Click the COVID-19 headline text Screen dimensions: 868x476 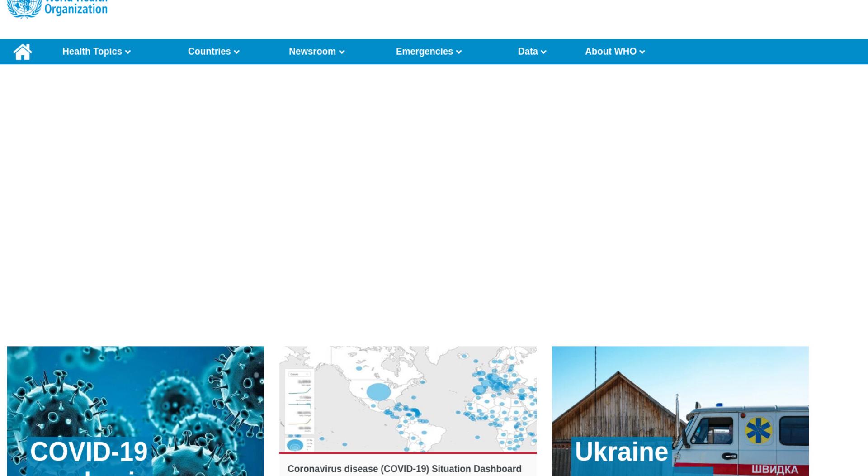pos(89,452)
